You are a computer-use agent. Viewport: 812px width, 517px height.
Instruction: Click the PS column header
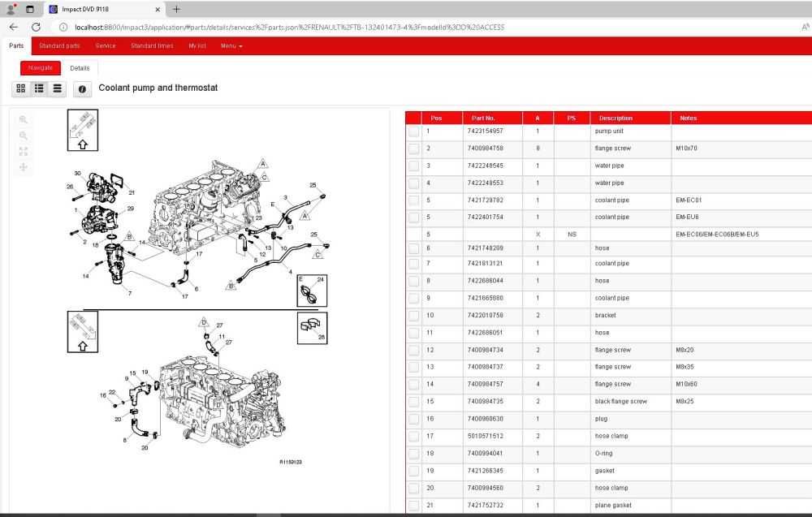pos(572,118)
